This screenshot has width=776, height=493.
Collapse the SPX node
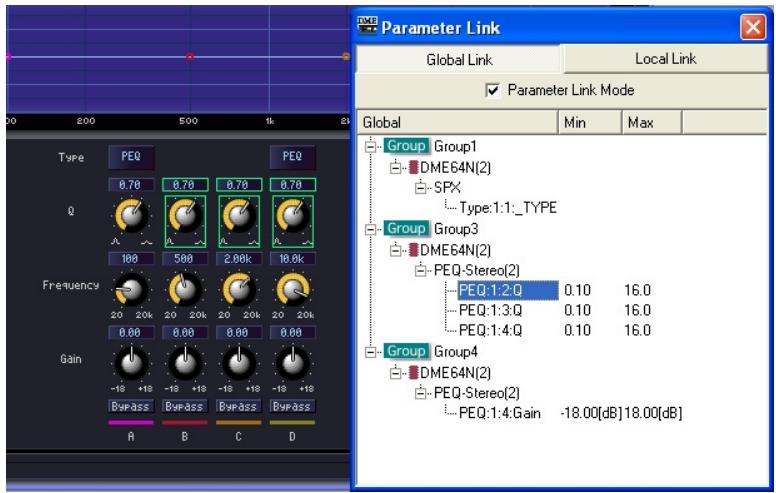421,188
